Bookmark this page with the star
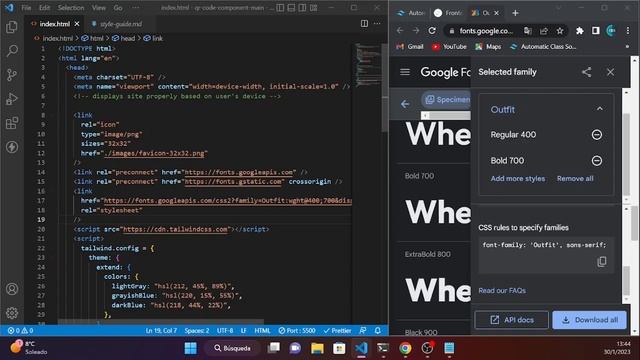This screenshot has width=640, height=360. pyautogui.click(x=560, y=31)
